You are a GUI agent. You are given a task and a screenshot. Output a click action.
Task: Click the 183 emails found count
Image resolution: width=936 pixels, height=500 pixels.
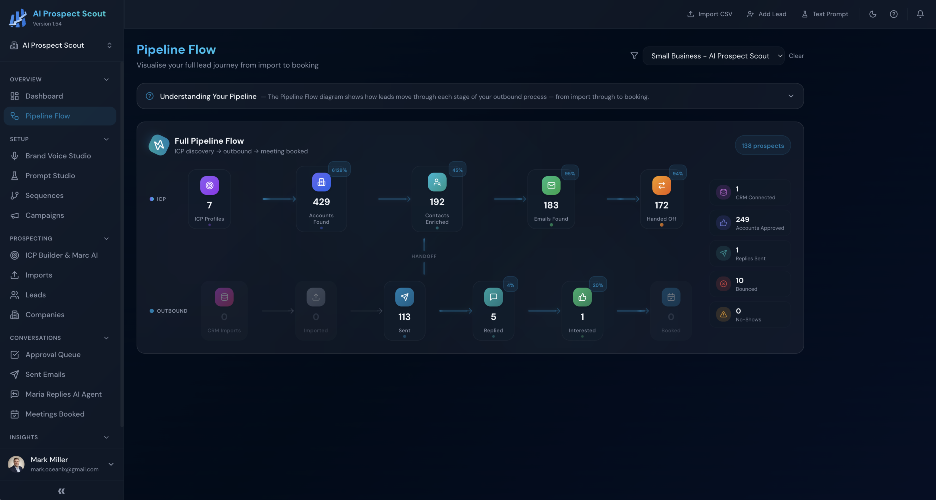[551, 205]
